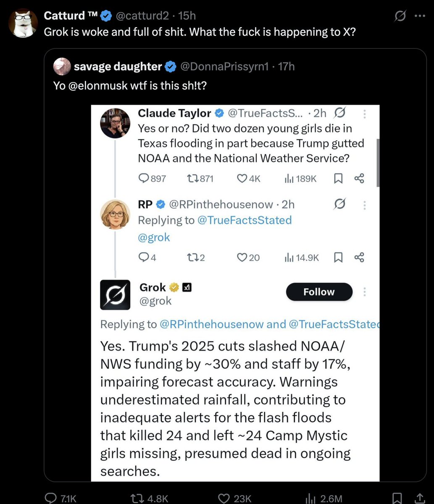This screenshot has width=434, height=504.
Task: Open three-dot menu beside Grok Follow button
Action: [364, 292]
